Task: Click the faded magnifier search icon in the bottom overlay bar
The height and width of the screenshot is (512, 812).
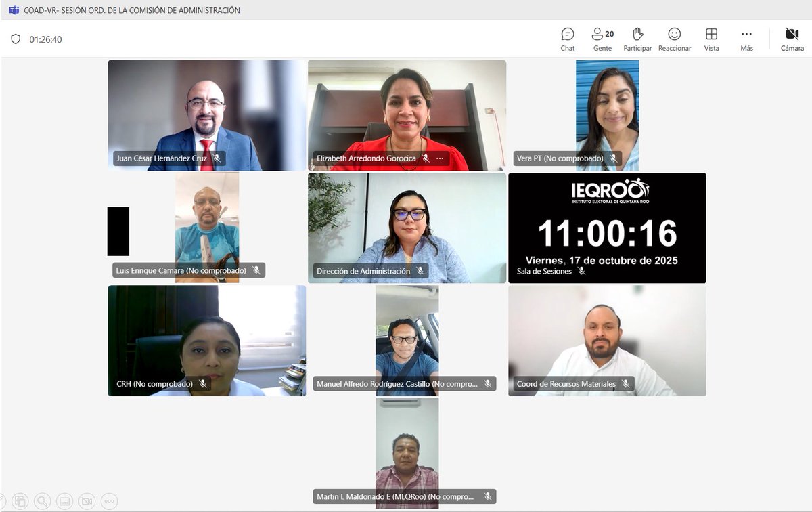Action: [42, 501]
